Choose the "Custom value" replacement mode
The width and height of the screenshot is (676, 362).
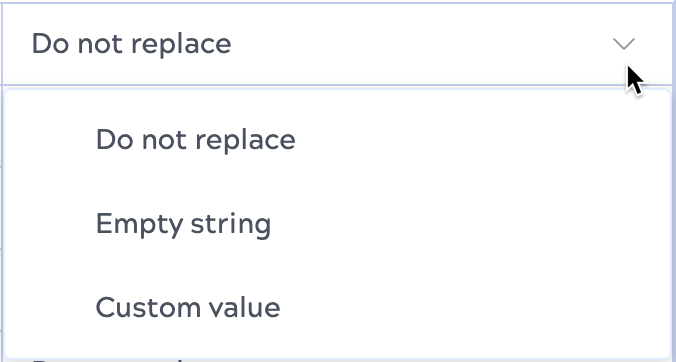point(338,307)
